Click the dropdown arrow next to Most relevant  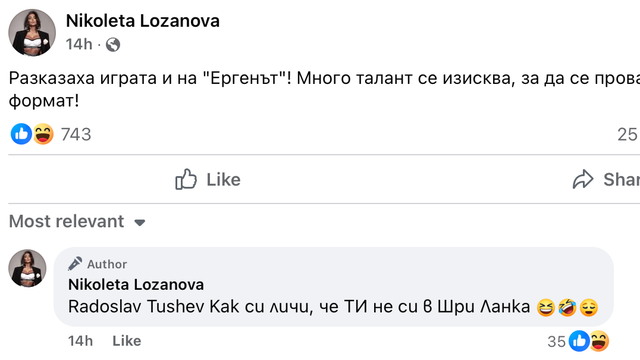(140, 222)
